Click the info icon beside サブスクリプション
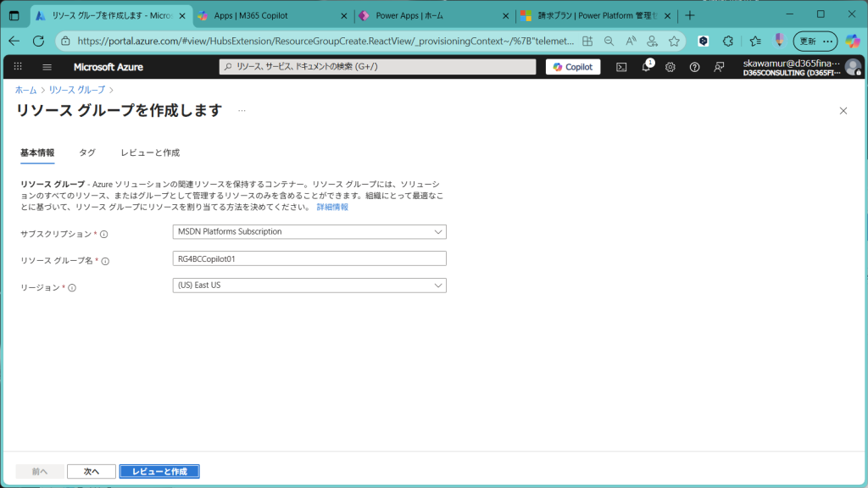Screen dimensions: 868x488 (104, 234)
